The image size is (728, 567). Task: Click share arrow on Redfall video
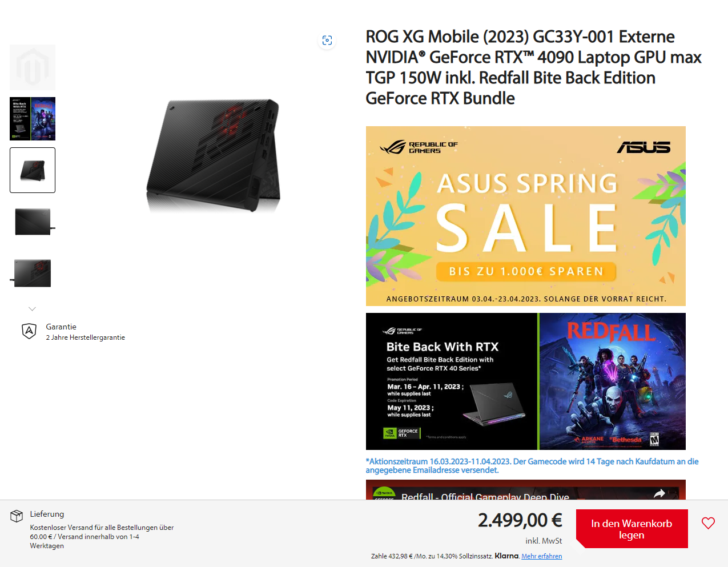coord(659,494)
